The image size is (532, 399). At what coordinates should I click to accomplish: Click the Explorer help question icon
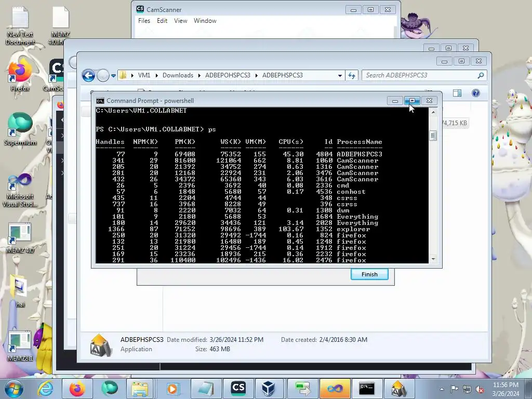pyautogui.click(x=476, y=93)
